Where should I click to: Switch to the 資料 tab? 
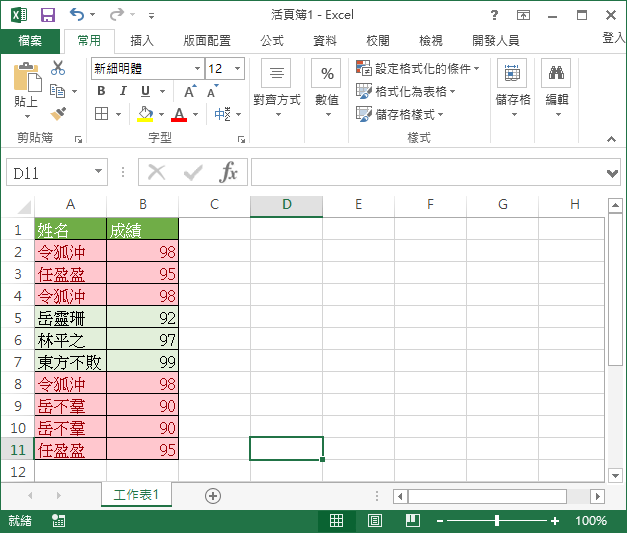pyautogui.click(x=325, y=41)
